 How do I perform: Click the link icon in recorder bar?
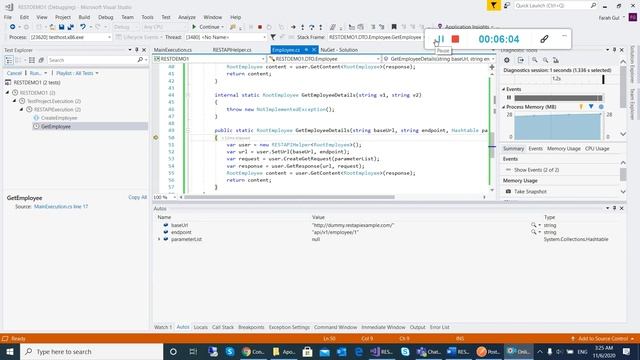544,39
